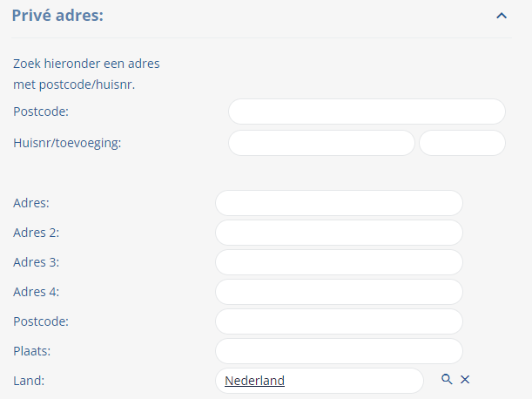
Task: Select the Huisnr house number field
Action: 321,143
